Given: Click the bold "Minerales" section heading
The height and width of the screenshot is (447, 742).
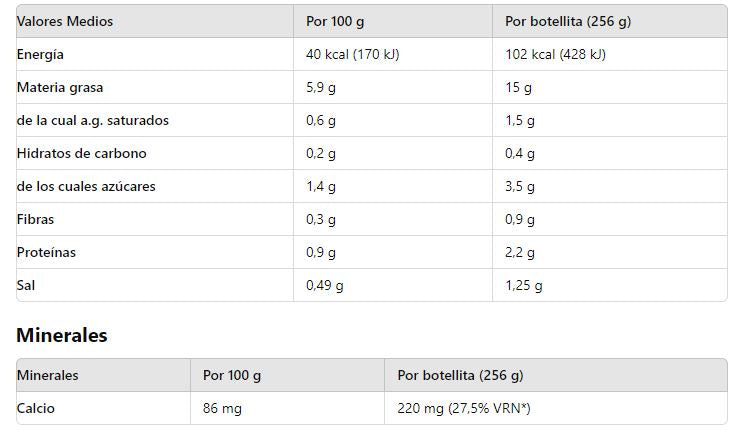Looking at the screenshot, I should pos(62,335).
